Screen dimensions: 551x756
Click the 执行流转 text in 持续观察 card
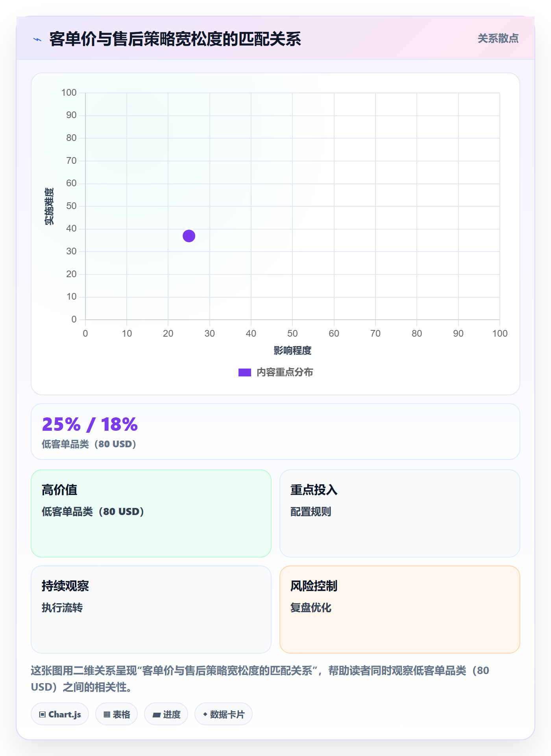pyautogui.click(x=62, y=608)
